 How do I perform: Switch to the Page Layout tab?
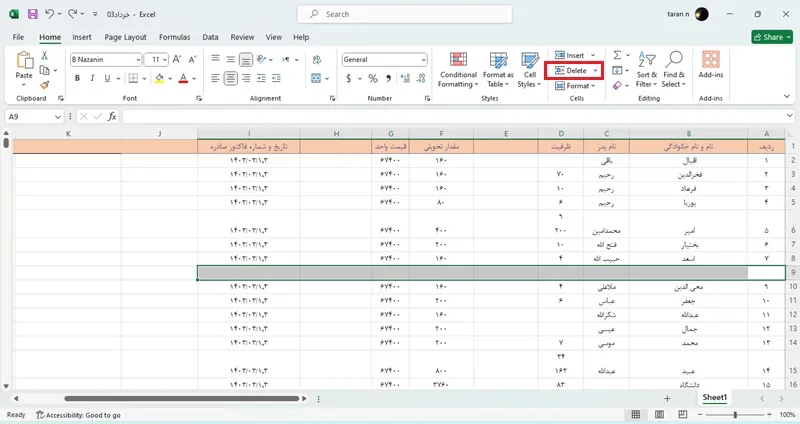[x=125, y=37]
